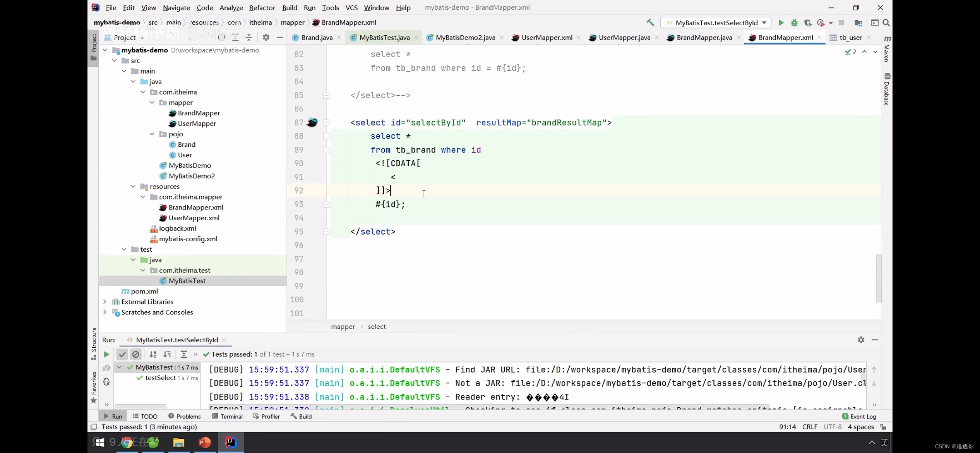Toggle Show Ignored tests button
Screen dimensions: 980x453
135,354
